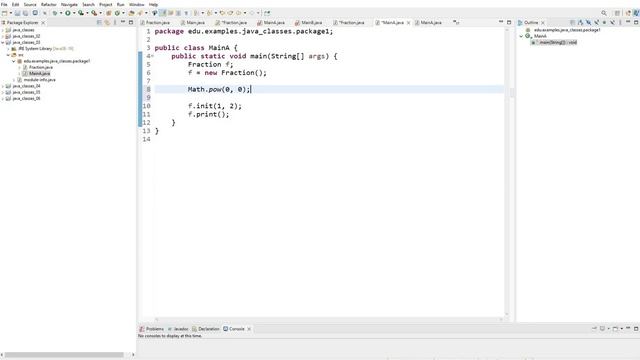This screenshot has height=360, width=640.
Task: Minimize the Outline panel
Action: [628, 22]
